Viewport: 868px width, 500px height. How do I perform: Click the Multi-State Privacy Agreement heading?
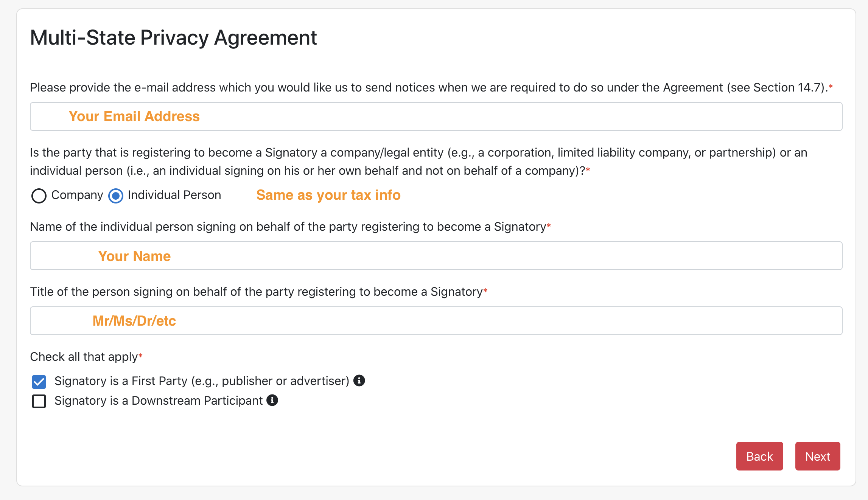tap(173, 38)
